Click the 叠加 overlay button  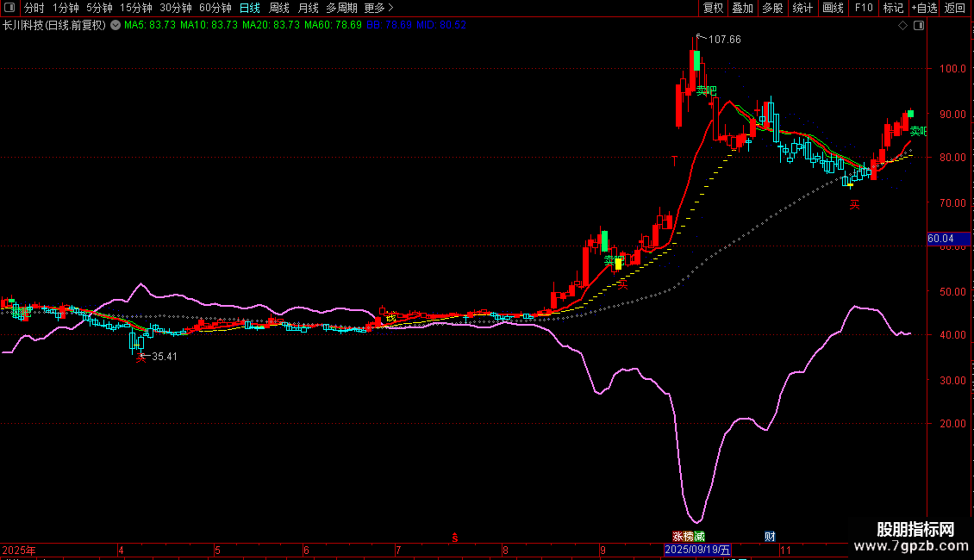743,8
